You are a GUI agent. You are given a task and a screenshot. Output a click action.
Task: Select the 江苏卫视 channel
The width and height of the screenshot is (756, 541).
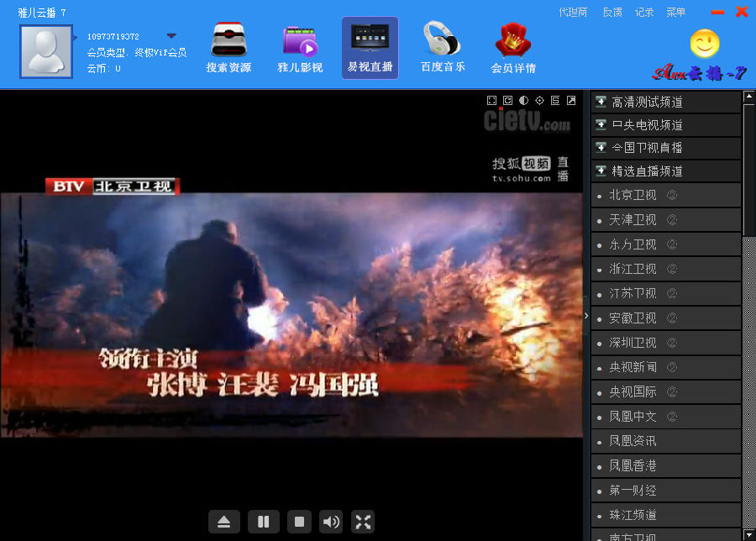[666, 293]
